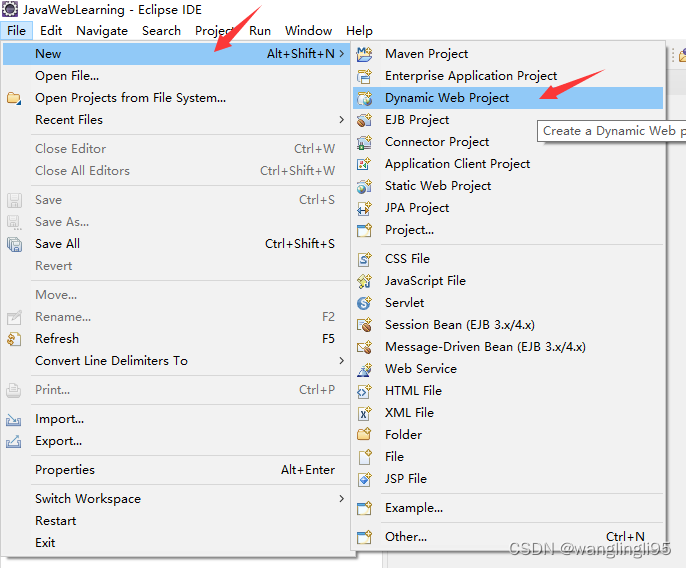Screen dimensions: 686x568
Task: Open the Window menu
Action: pyautogui.click(x=308, y=31)
